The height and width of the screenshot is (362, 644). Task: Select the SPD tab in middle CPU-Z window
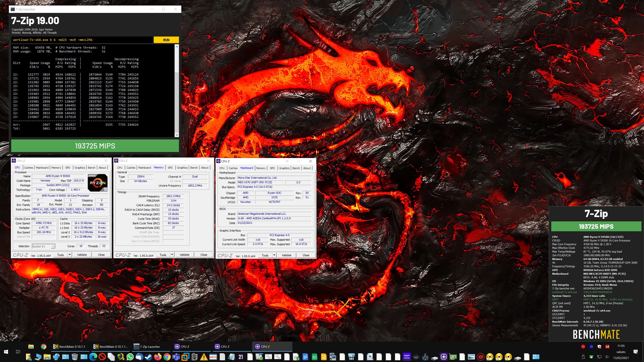pos(170,168)
